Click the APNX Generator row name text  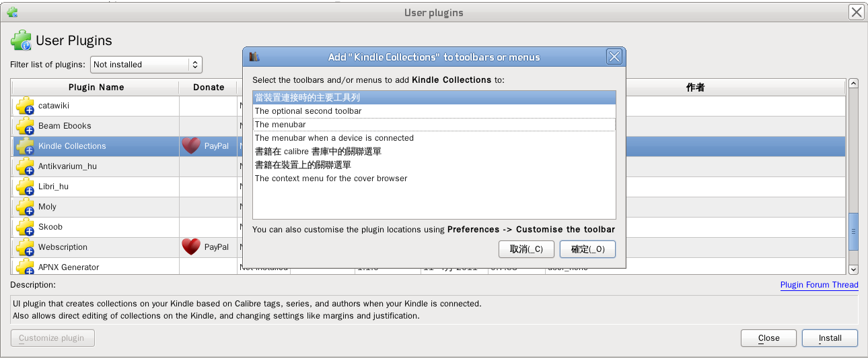click(69, 267)
